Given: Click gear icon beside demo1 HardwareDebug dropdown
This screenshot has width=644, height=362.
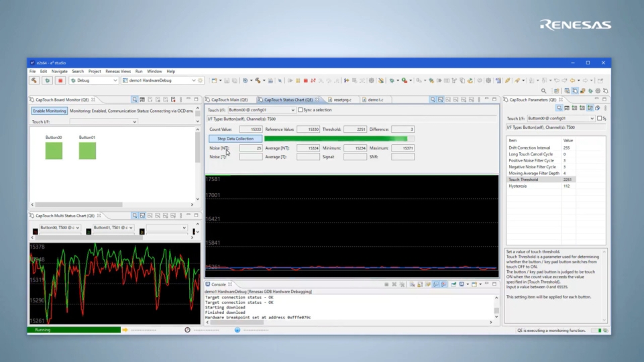Looking at the screenshot, I should 201,80.
